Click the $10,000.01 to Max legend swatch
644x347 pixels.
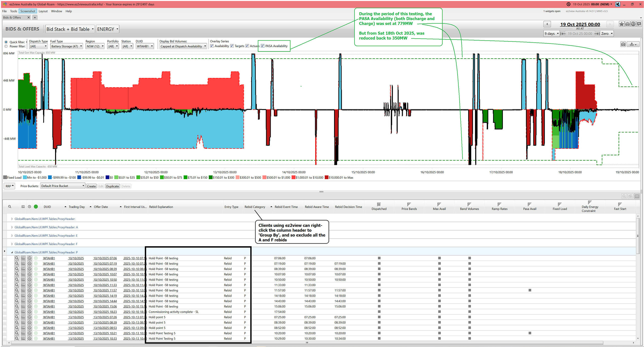[326, 177]
